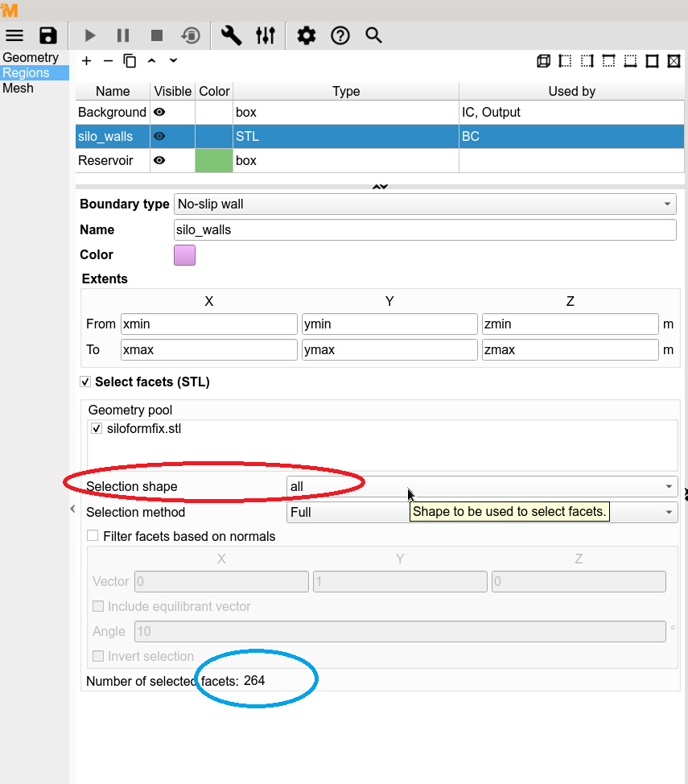The width and height of the screenshot is (688, 784).
Task: Click the search magnifier icon
Action: click(373, 35)
